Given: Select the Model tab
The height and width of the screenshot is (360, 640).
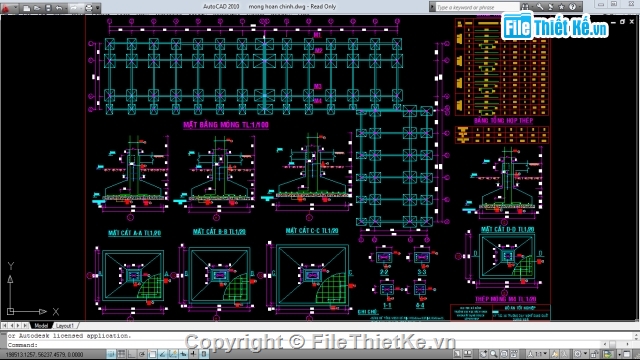Looking at the screenshot, I should click(x=41, y=326).
